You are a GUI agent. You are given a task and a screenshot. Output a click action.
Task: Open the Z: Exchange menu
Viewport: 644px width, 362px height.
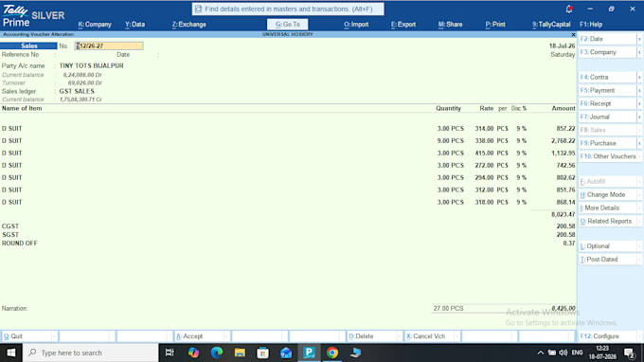[x=188, y=25]
